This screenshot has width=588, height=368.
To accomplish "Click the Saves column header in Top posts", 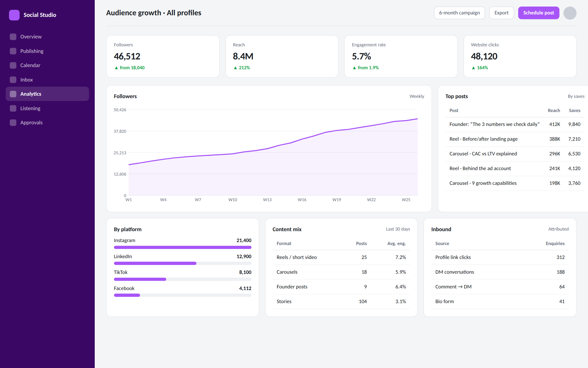I will [x=574, y=110].
